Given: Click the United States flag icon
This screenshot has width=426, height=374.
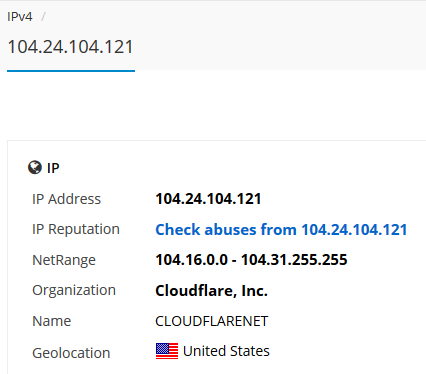Looking at the screenshot, I should coord(167,351).
